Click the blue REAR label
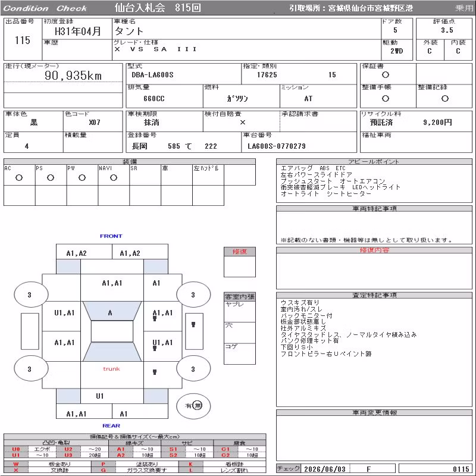Screen dimensions: 476x476 (111, 425)
